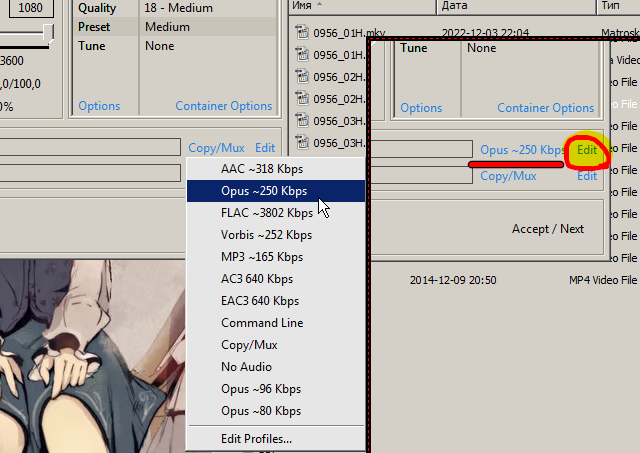Screen dimensions: 640x453
Task: Click the first audio source field in the main window
Action: (90, 147)
